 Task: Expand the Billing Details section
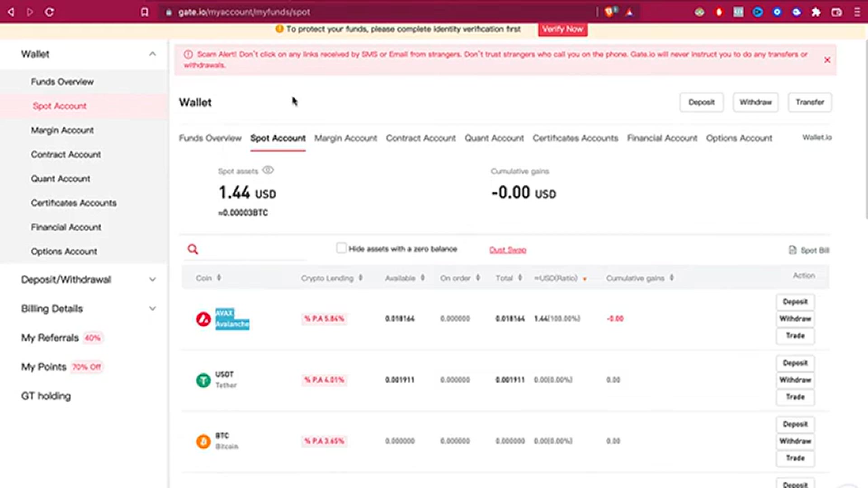coord(152,309)
